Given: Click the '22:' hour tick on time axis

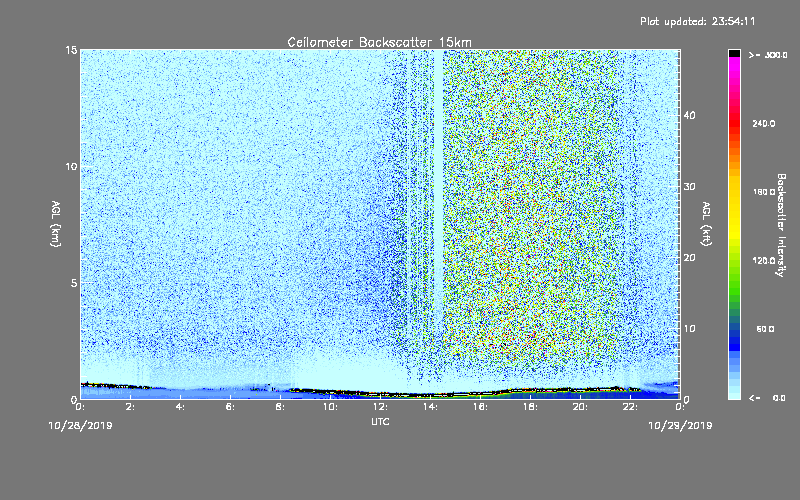Looking at the screenshot, I should coord(631,407).
